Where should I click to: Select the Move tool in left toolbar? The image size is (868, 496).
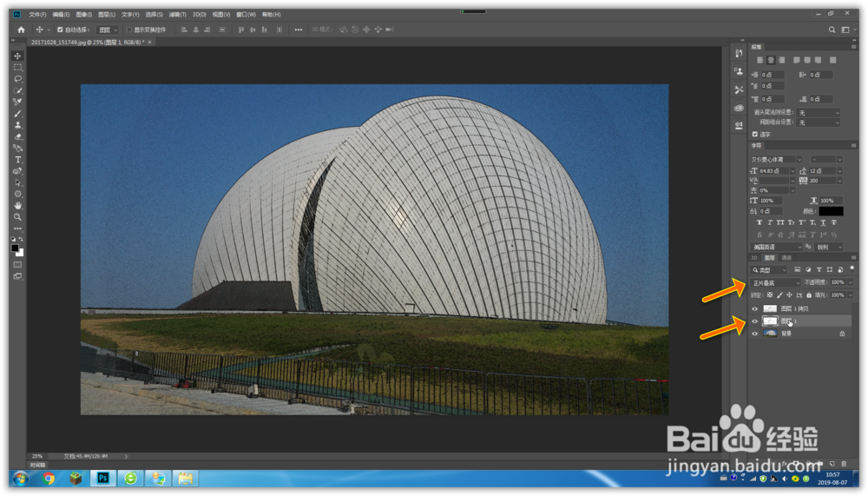pos(17,56)
